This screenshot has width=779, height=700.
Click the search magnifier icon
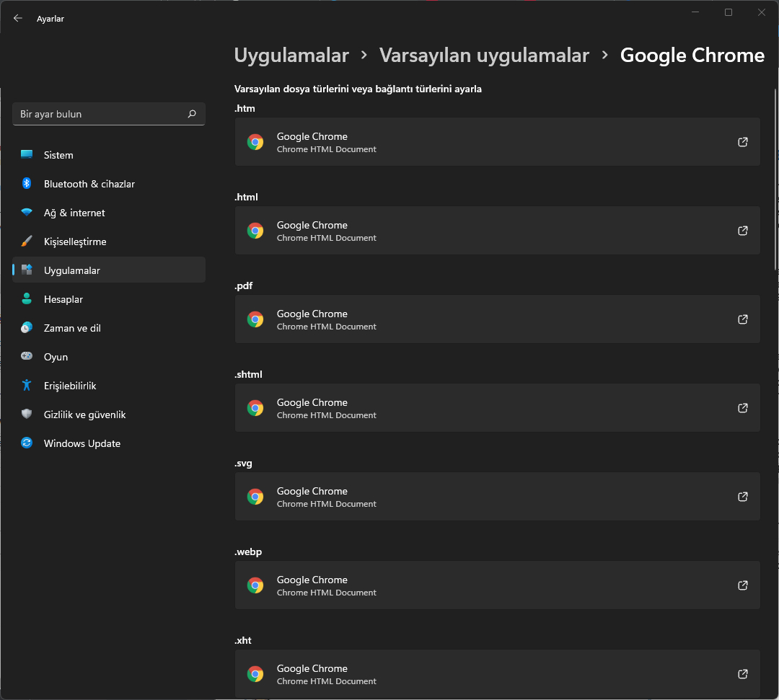click(x=192, y=114)
